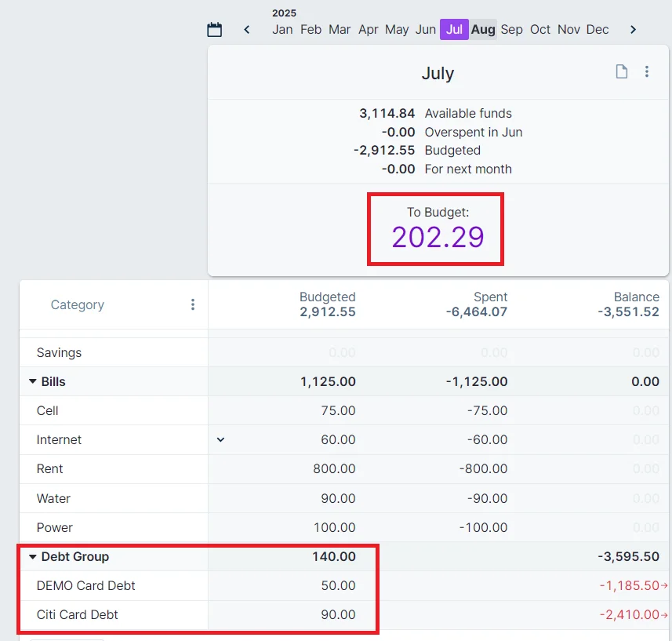Image resolution: width=672 pixels, height=641 pixels.
Task: Select the Jul month tab
Action: tap(454, 30)
